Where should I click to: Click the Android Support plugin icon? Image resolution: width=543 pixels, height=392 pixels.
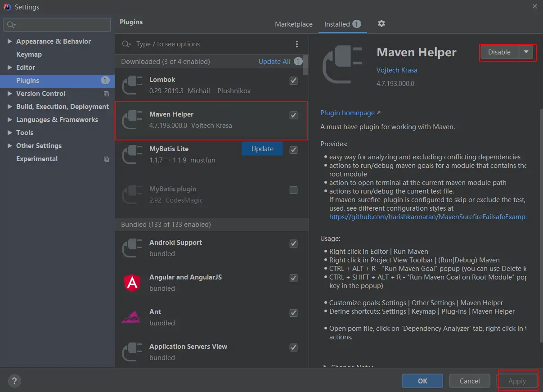click(132, 248)
